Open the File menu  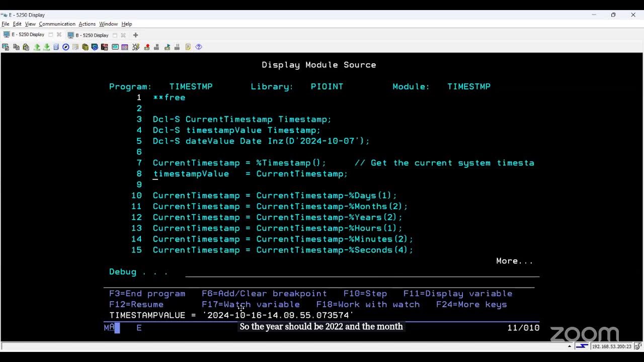tap(6, 24)
